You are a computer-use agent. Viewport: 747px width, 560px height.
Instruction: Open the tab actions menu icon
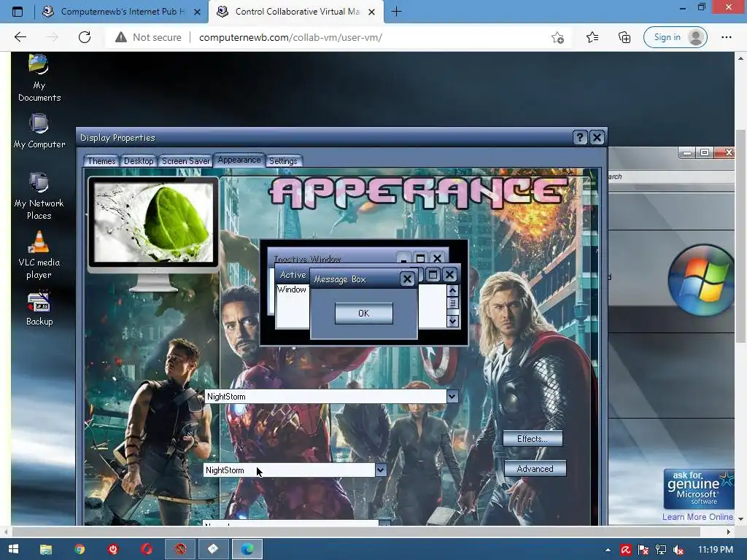(x=18, y=12)
